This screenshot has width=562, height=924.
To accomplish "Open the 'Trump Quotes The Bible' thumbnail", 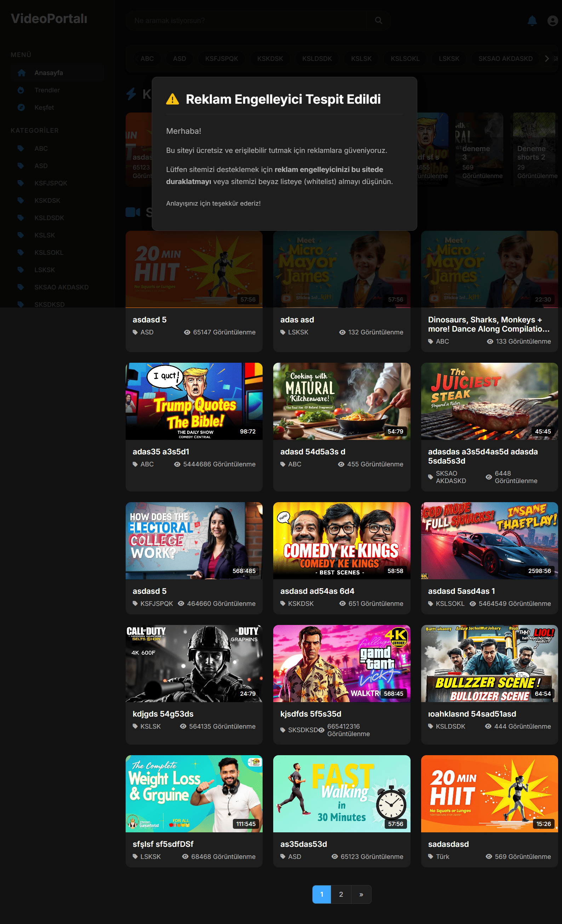I will pyautogui.click(x=194, y=401).
